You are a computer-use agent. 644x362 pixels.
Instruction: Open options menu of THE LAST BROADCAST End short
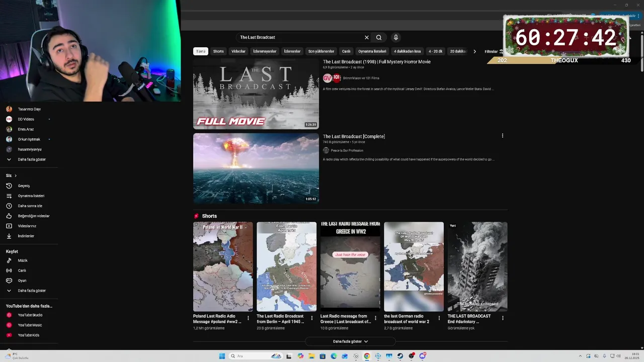pyautogui.click(x=503, y=318)
